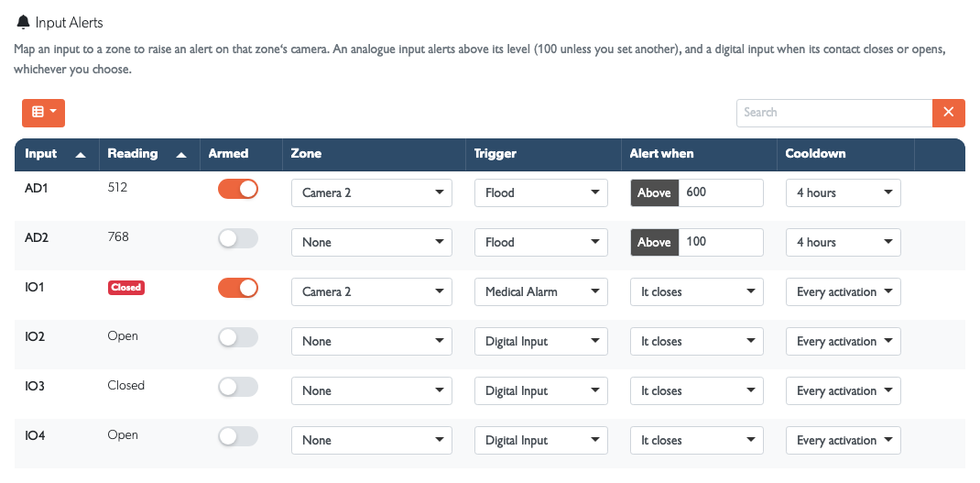Image resolution: width=980 pixels, height=483 pixels.
Task: Open IO4 'It closes' alert dropdown
Action: 697,440
